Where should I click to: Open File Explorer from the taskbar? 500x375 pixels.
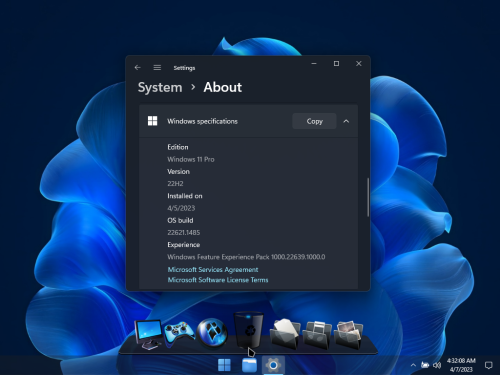click(x=249, y=365)
